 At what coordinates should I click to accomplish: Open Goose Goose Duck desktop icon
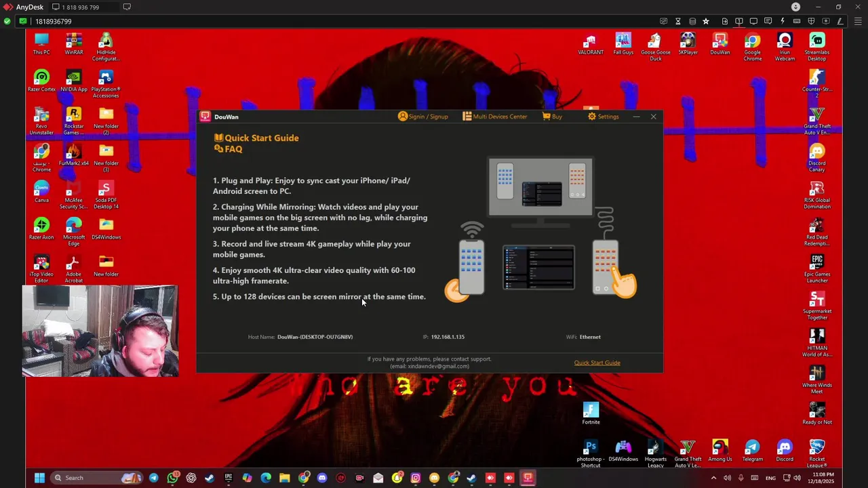656,47
